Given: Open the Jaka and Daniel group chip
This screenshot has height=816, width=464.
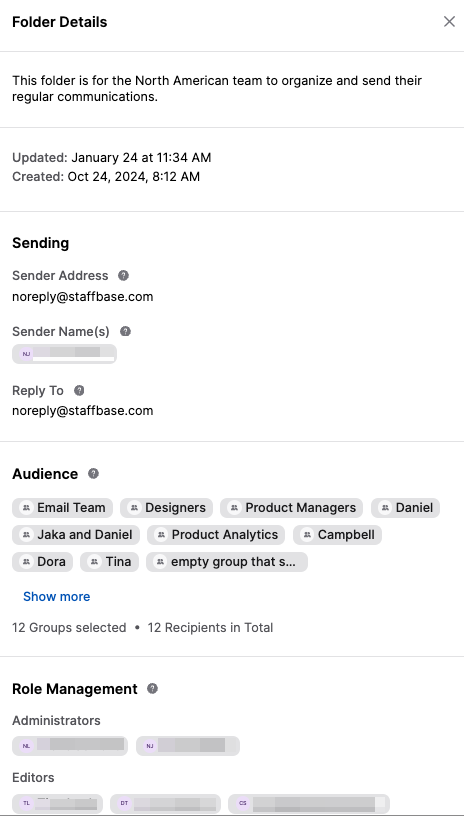Looking at the screenshot, I should point(76,535).
